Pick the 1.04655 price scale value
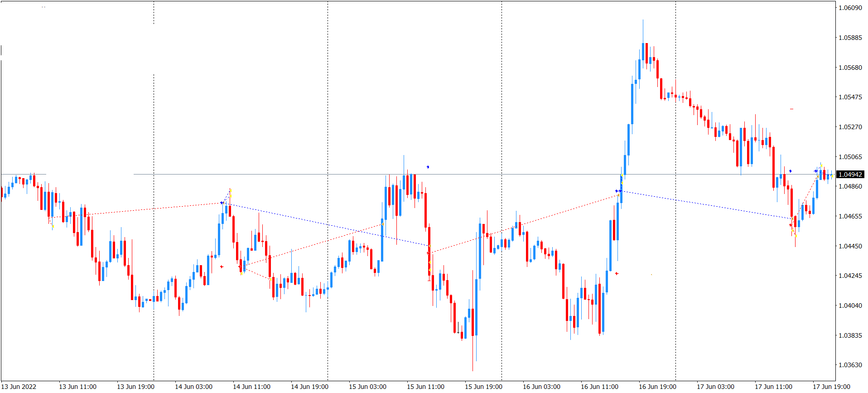The image size is (868, 393). (x=850, y=216)
